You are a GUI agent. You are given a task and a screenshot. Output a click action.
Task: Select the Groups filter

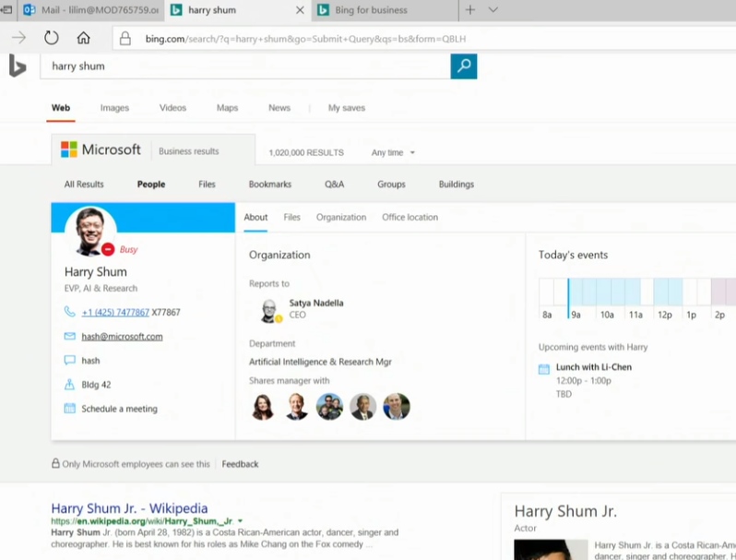click(x=391, y=185)
